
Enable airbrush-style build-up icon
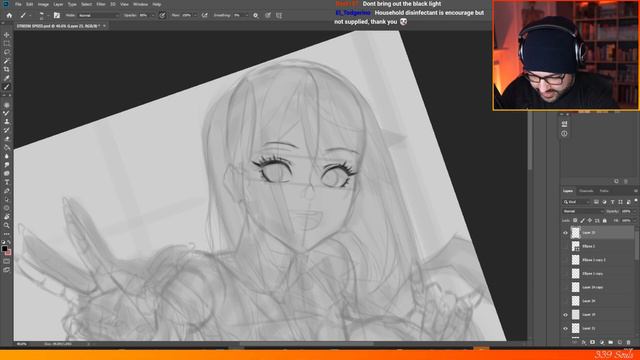tap(205, 16)
